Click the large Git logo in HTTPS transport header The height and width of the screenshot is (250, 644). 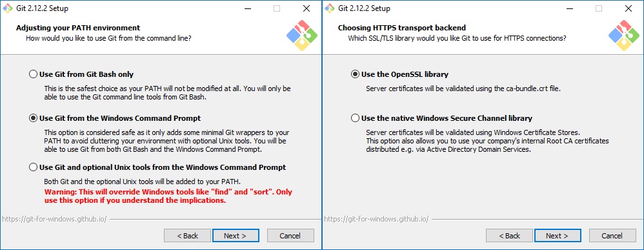[624, 36]
